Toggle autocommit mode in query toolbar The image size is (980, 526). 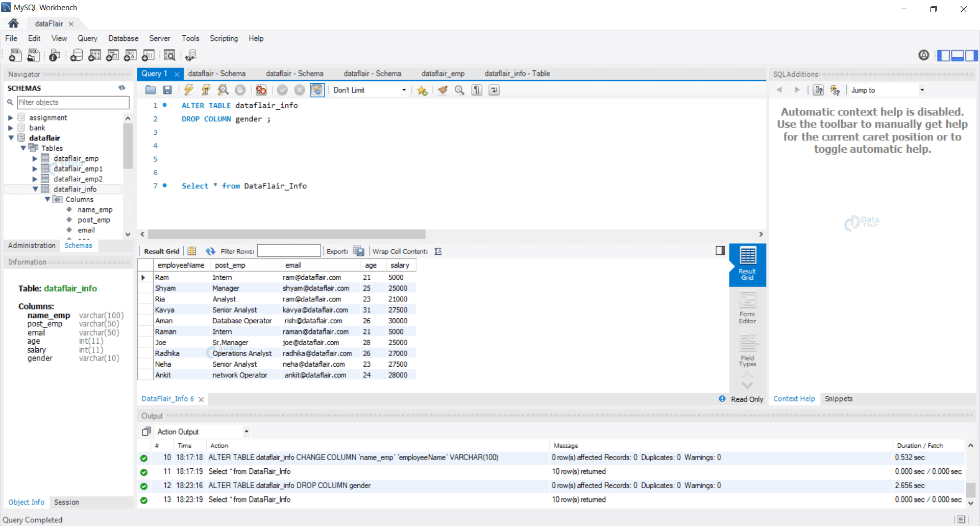point(317,90)
